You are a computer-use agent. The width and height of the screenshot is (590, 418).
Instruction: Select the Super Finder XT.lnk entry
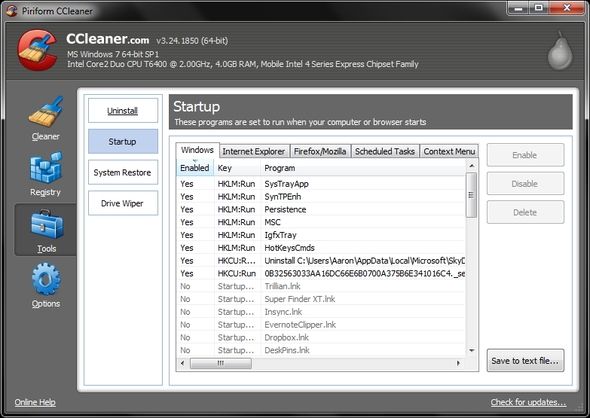coord(321,299)
